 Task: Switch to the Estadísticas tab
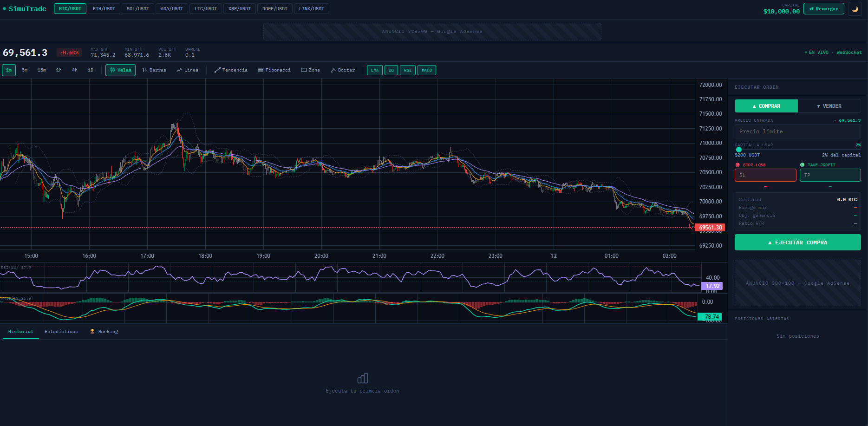pyautogui.click(x=61, y=331)
